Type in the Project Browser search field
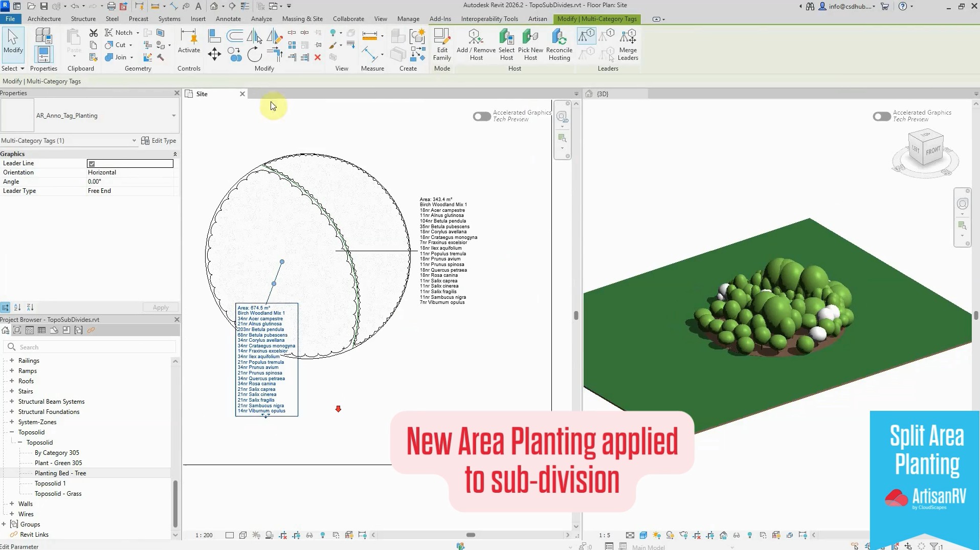Viewport: 980px width, 550px height. point(90,347)
